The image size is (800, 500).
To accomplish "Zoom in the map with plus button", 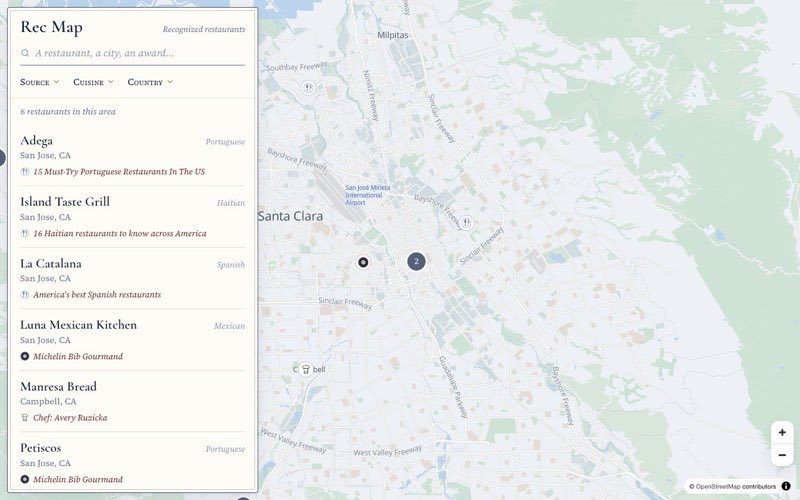I will click(782, 433).
